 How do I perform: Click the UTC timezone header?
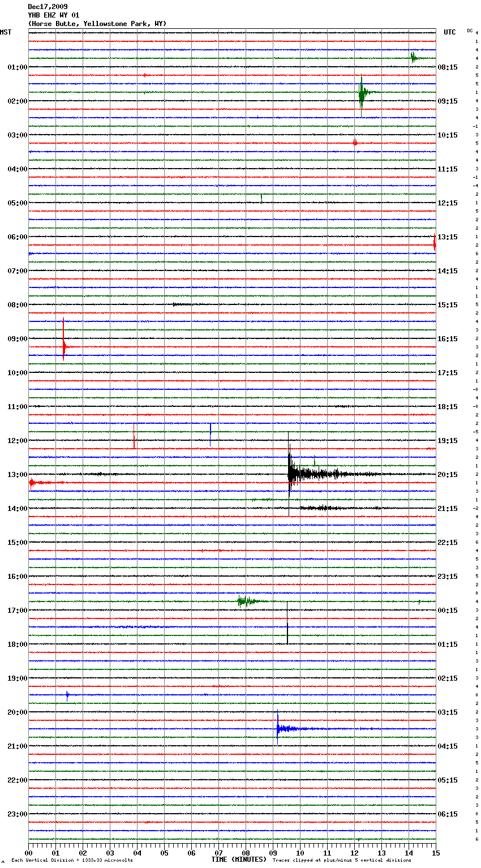click(x=450, y=32)
